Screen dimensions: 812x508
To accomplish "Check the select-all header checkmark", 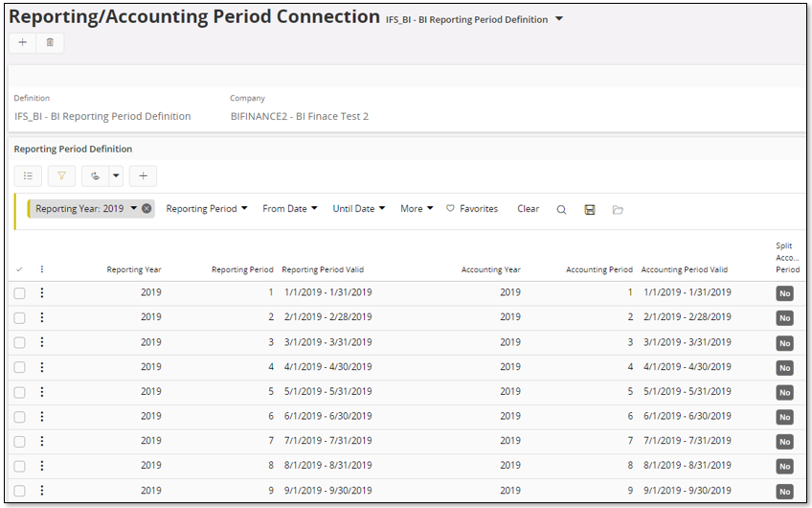I will [19, 270].
